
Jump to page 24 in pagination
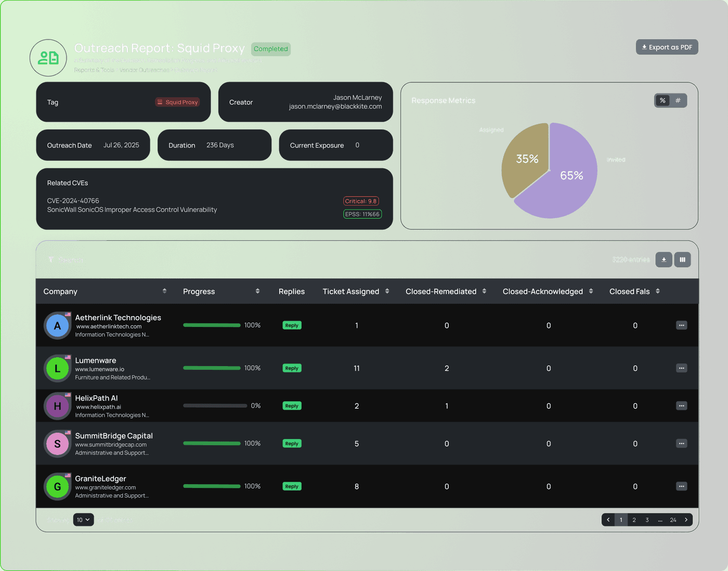pyautogui.click(x=673, y=520)
